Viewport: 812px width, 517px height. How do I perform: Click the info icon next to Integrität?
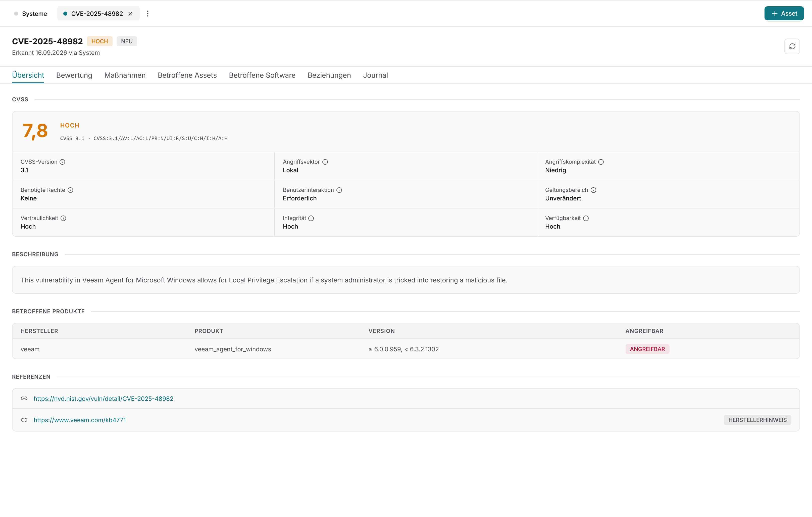click(x=311, y=218)
